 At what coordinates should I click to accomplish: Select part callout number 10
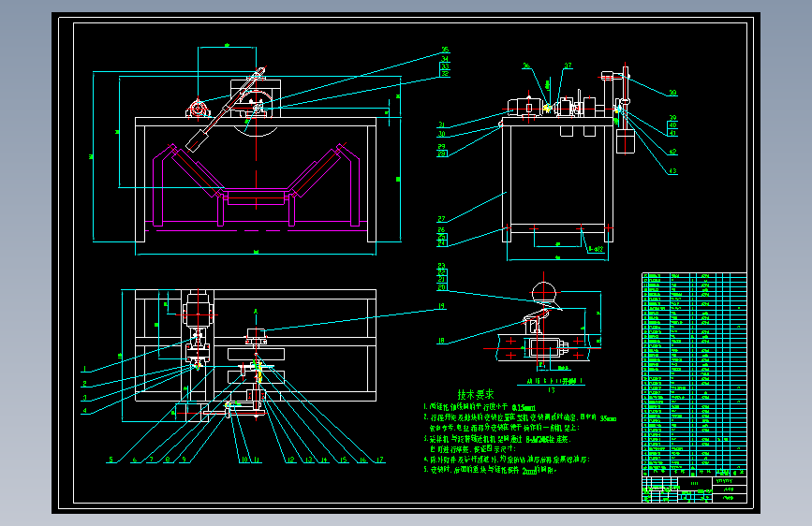(x=245, y=460)
